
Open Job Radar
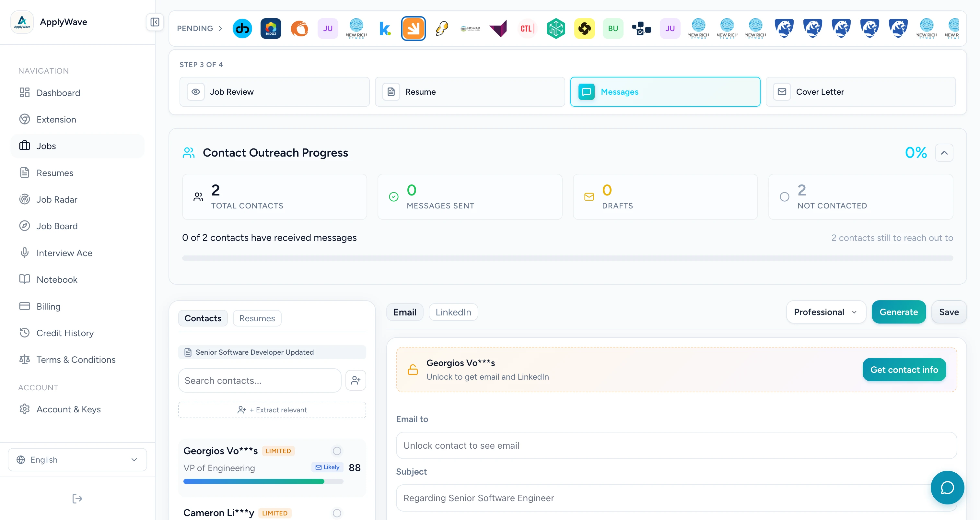[77, 199]
